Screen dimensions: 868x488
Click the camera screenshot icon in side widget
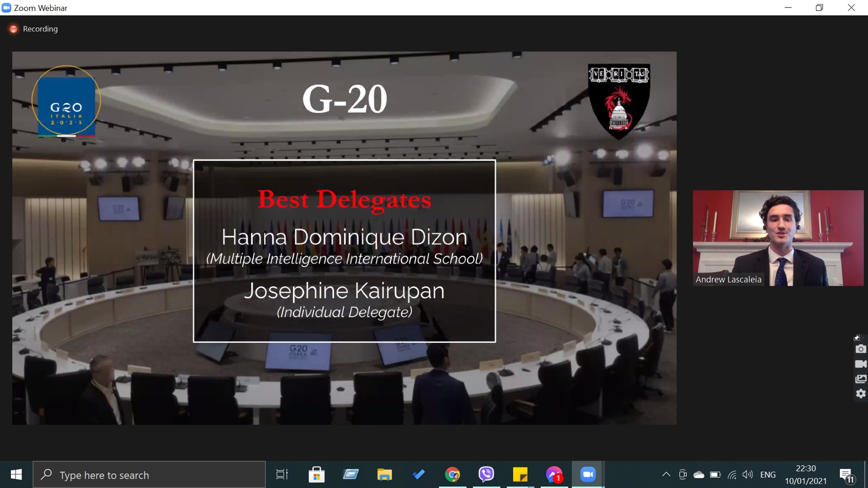tap(860, 349)
